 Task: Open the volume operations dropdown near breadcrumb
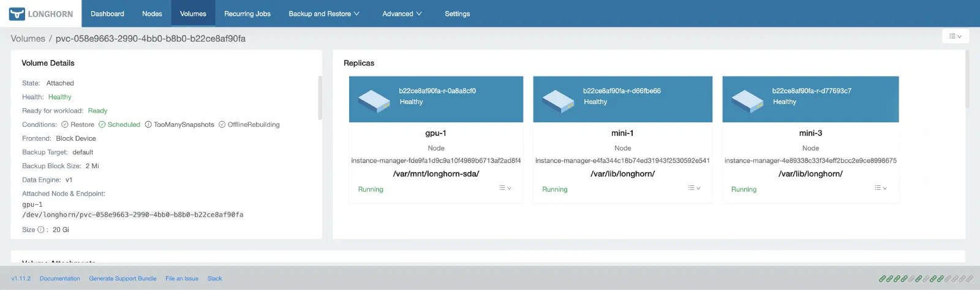click(x=956, y=36)
